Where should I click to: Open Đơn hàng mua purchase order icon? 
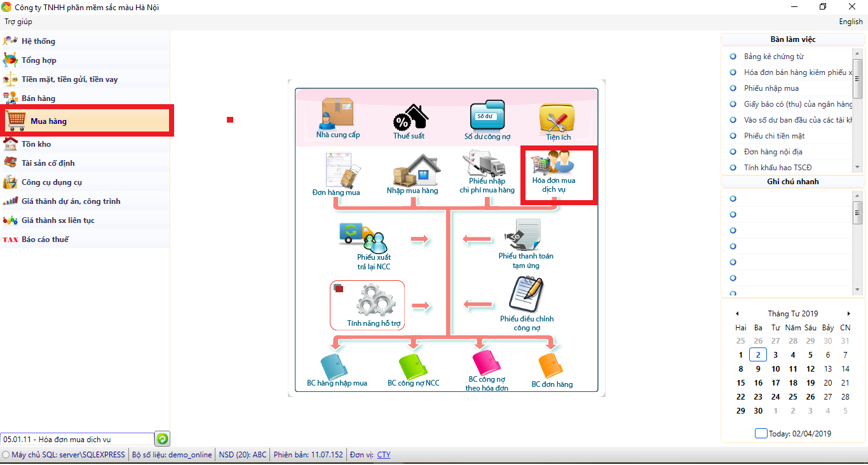pyautogui.click(x=336, y=172)
